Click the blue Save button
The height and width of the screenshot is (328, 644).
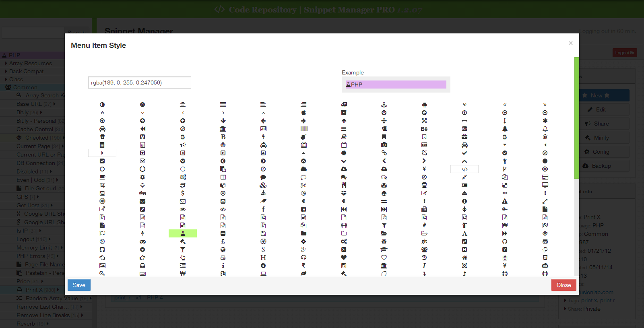click(x=79, y=285)
